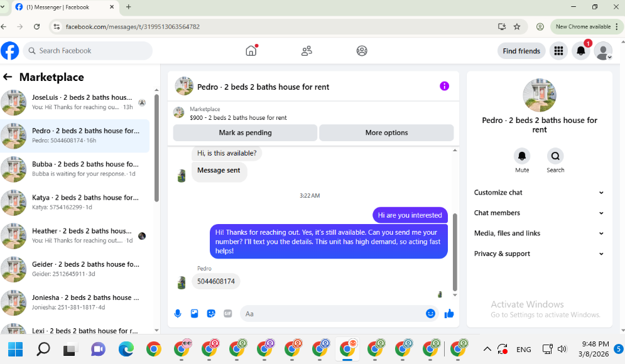Click the Facebook logo icon
The image size is (625, 364).
click(10, 51)
